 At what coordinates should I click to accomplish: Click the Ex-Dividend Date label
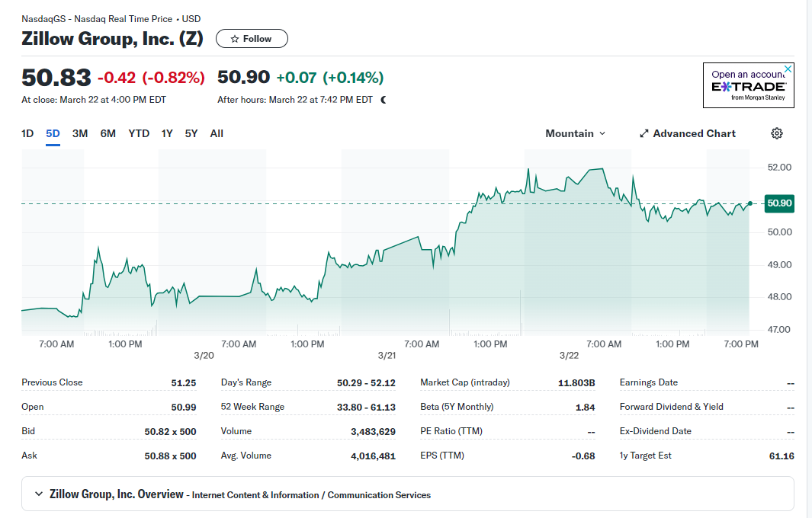click(x=655, y=431)
